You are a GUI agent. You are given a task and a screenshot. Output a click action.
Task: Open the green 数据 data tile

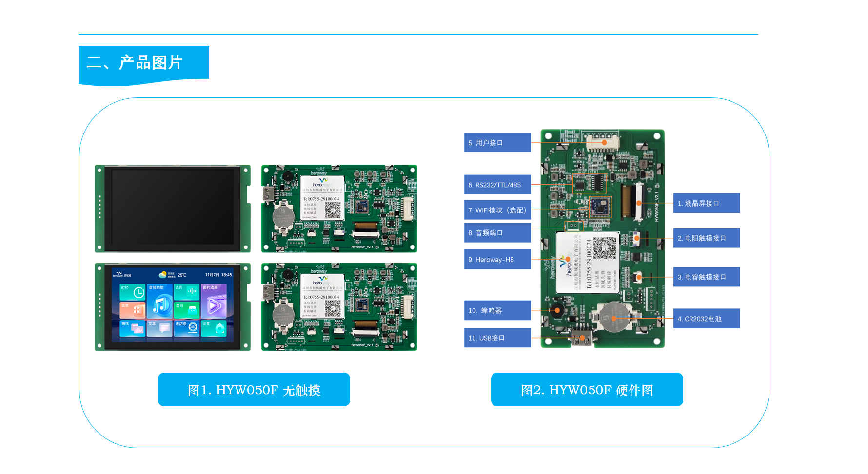point(187,310)
